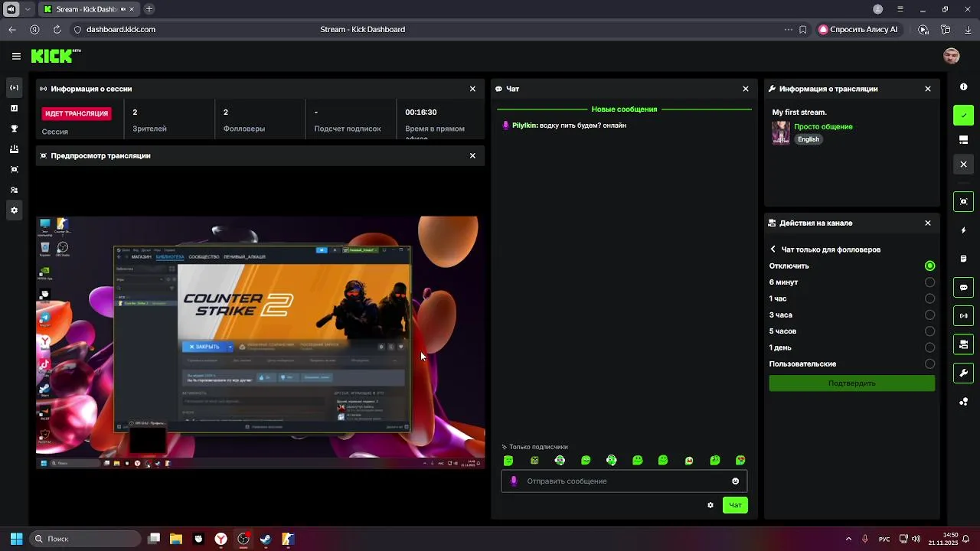Open Steam from the Windows taskbar
The width and height of the screenshot is (980, 551).
click(265, 539)
